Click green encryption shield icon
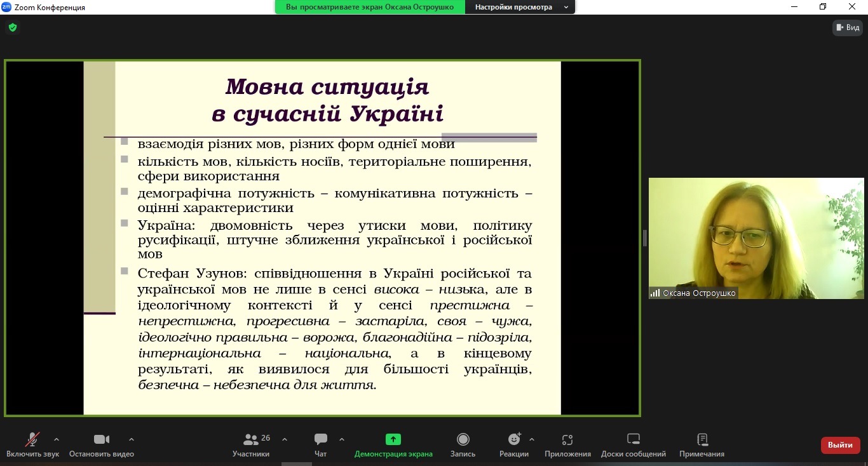The image size is (868, 466). click(13, 27)
